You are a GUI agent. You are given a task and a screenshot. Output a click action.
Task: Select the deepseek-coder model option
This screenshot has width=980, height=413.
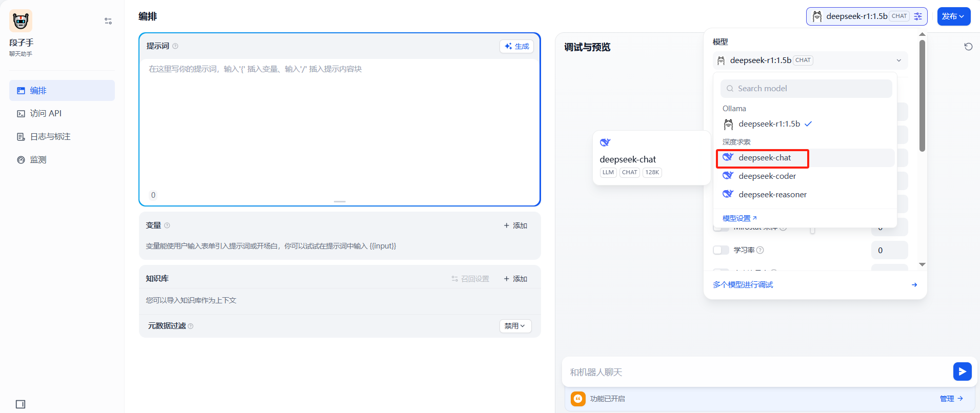pyautogui.click(x=805, y=176)
